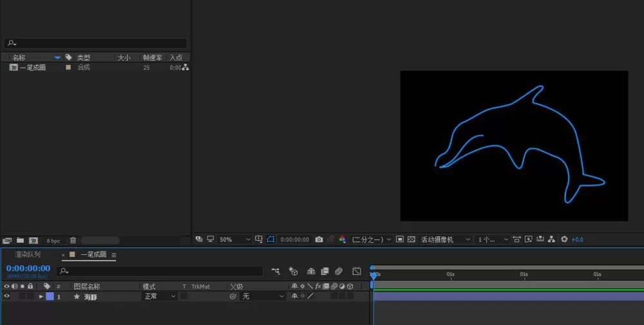The image size is (644, 325).
Task: Click the 海豚 layer label color swatch
Action: (50, 296)
